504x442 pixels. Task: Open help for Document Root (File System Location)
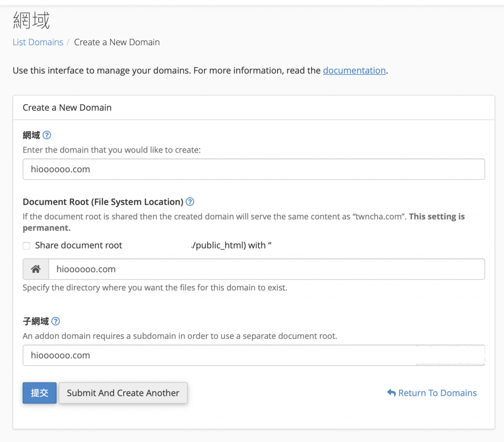[x=190, y=202]
